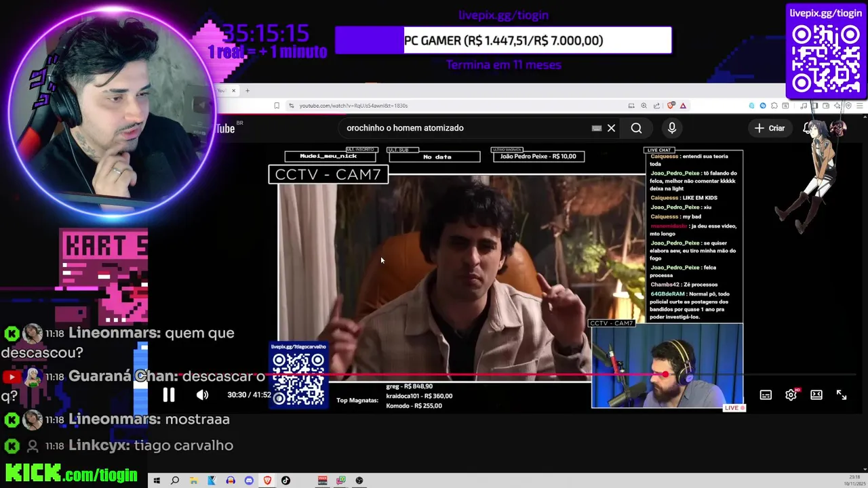Open a new browser tab
The height and width of the screenshot is (488, 868).
248,90
